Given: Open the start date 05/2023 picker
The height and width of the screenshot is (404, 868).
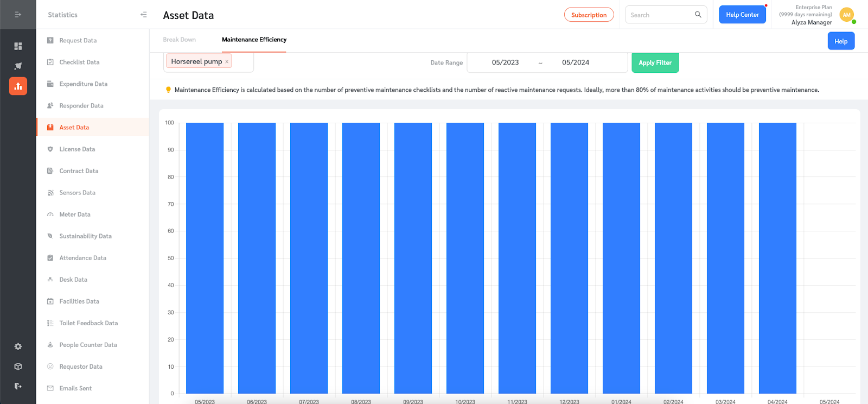Looking at the screenshot, I should [x=505, y=62].
